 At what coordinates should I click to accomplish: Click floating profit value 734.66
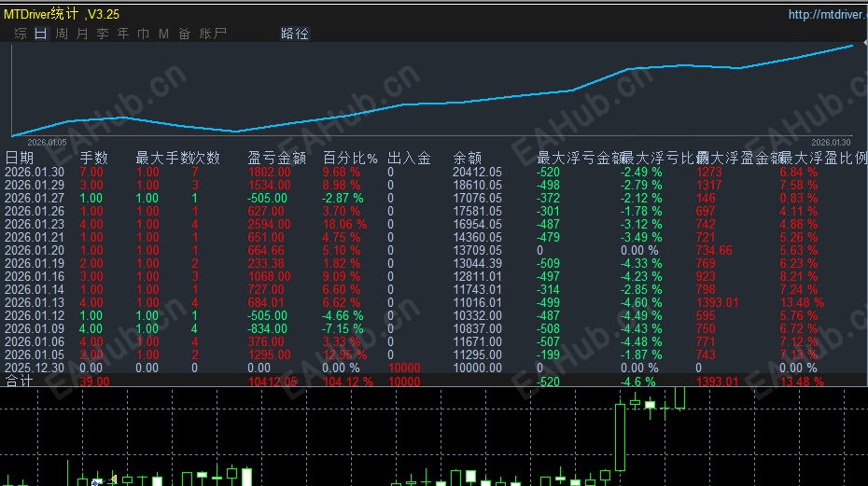pos(714,250)
